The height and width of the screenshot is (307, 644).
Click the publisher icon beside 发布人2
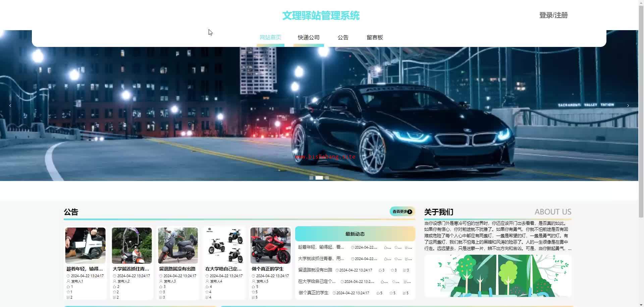coord(114,282)
